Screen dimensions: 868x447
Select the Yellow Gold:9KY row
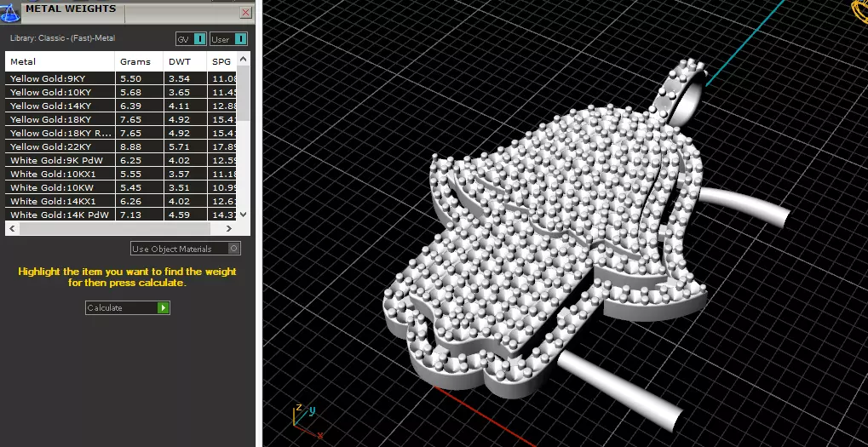click(x=121, y=78)
